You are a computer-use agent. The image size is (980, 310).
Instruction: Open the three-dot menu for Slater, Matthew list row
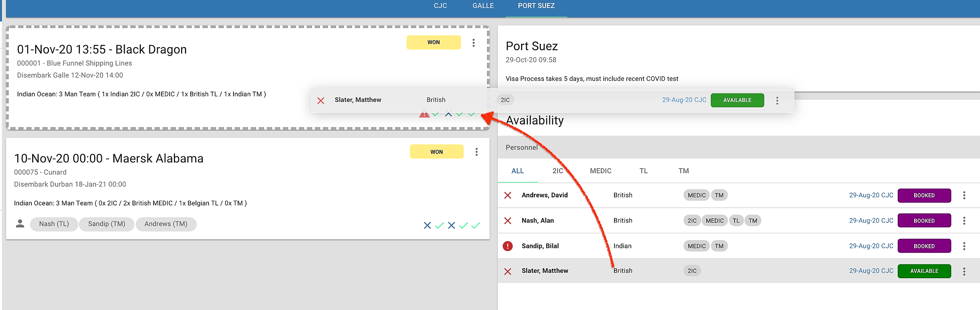pos(964,271)
